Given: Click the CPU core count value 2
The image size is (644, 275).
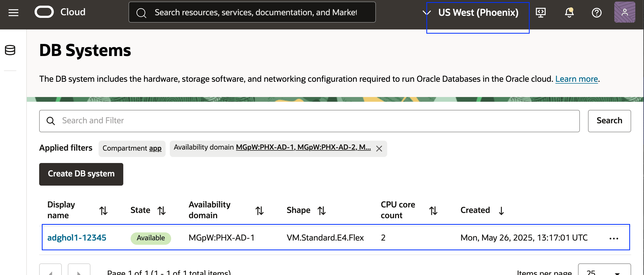Looking at the screenshot, I should (x=383, y=238).
